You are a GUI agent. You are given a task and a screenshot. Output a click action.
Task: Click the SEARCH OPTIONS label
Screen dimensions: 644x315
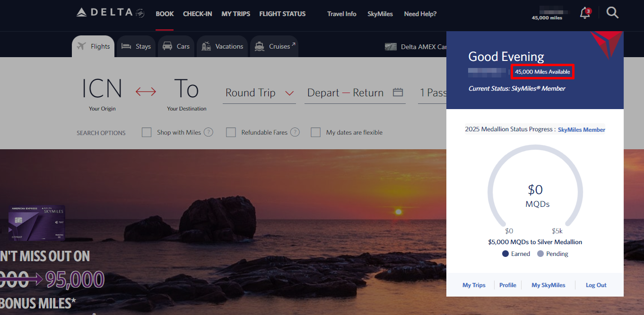click(101, 133)
